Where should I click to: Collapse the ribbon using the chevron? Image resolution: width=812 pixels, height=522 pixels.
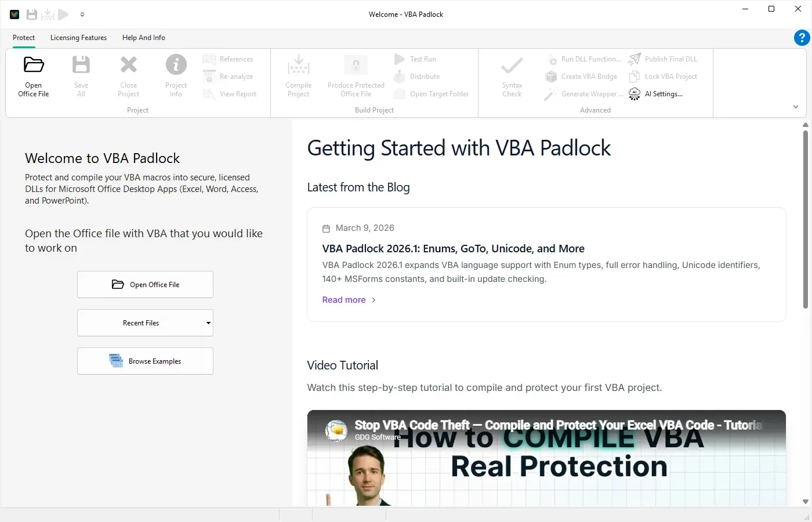pyautogui.click(x=796, y=107)
